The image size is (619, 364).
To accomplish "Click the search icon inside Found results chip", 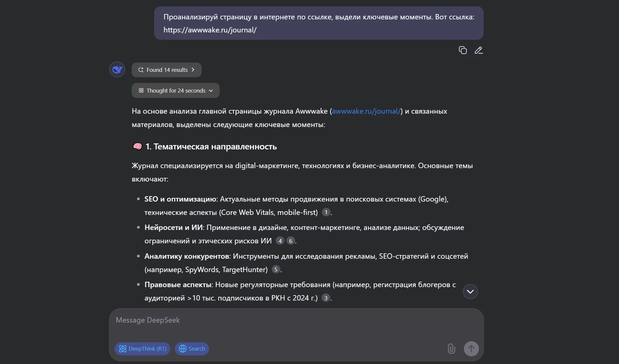I will (141, 70).
